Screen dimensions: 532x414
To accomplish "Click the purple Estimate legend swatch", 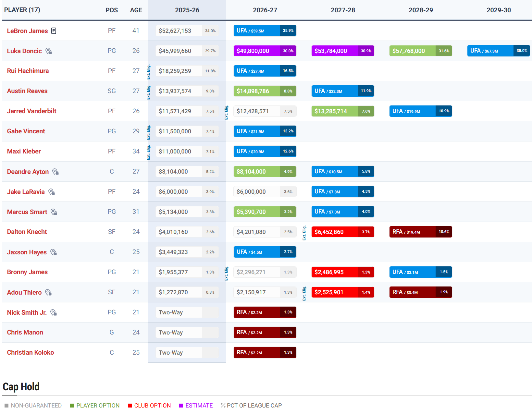I will pos(181,406).
